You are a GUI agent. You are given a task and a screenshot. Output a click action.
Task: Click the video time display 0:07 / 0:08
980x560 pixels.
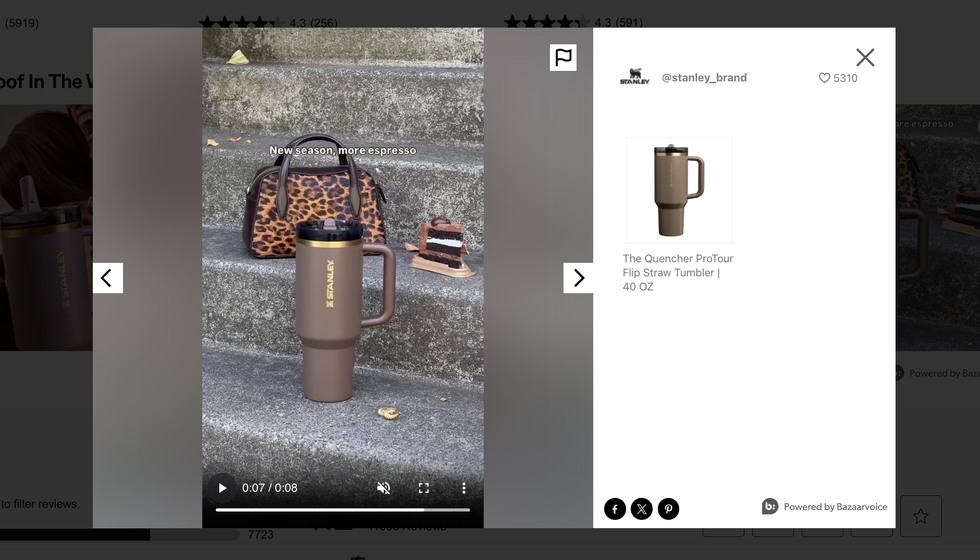[x=269, y=488]
